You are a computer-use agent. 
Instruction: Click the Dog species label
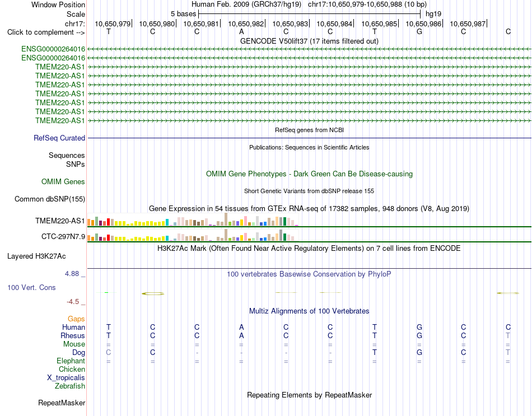pos(78,353)
